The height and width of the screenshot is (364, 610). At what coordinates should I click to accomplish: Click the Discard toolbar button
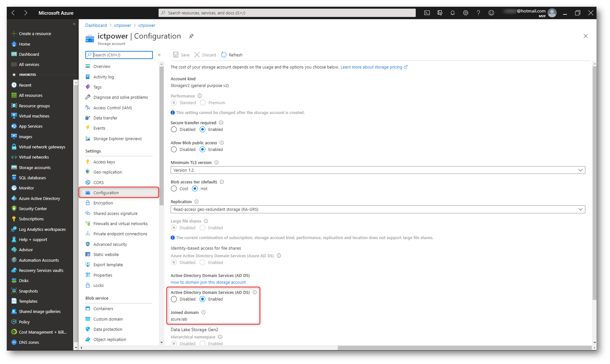205,55
